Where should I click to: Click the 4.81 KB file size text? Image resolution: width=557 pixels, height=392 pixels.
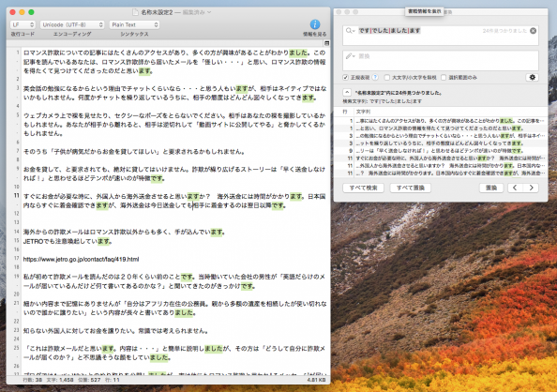[316, 380]
